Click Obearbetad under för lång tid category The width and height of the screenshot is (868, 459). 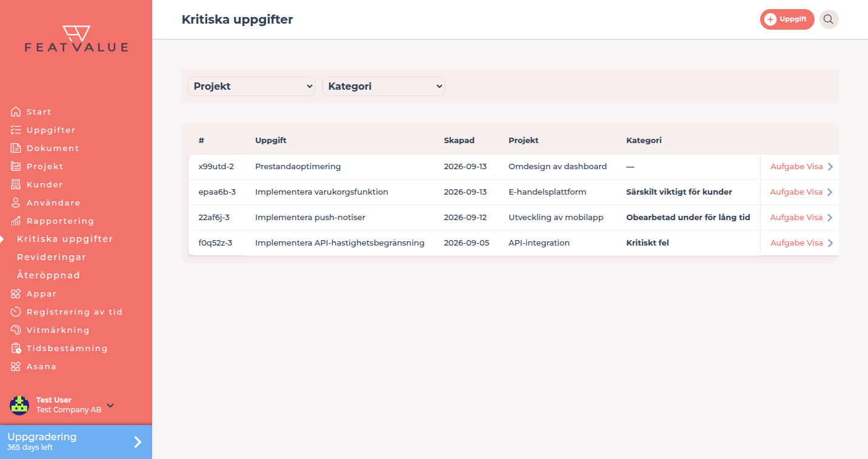click(688, 218)
